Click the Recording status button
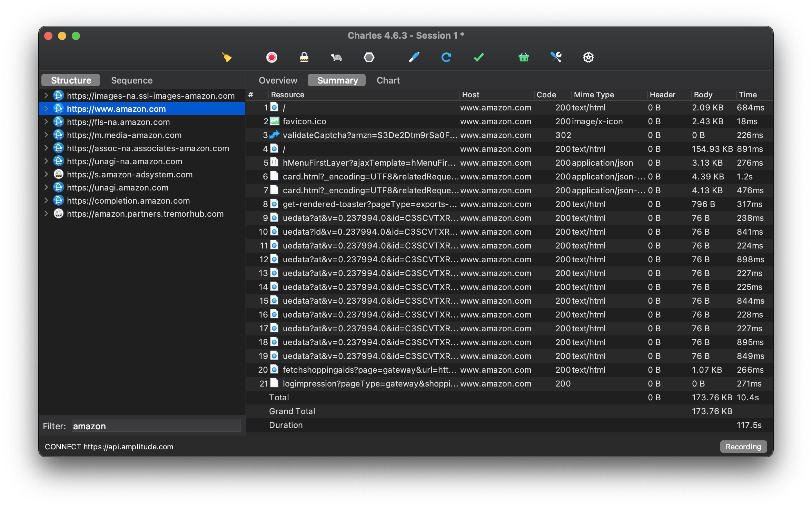 pyautogui.click(x=742, y=447)
